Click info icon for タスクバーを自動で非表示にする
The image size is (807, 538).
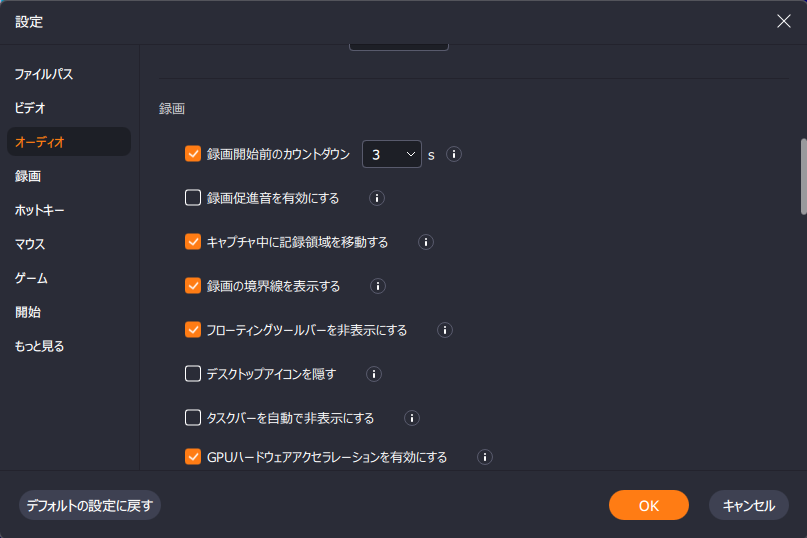pos(412,418)
